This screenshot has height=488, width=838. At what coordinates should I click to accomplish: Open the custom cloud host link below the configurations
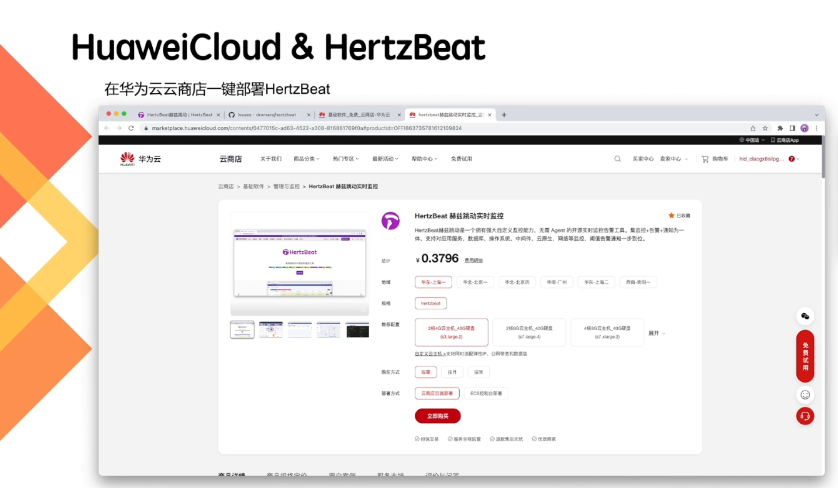tap(430, 354)
